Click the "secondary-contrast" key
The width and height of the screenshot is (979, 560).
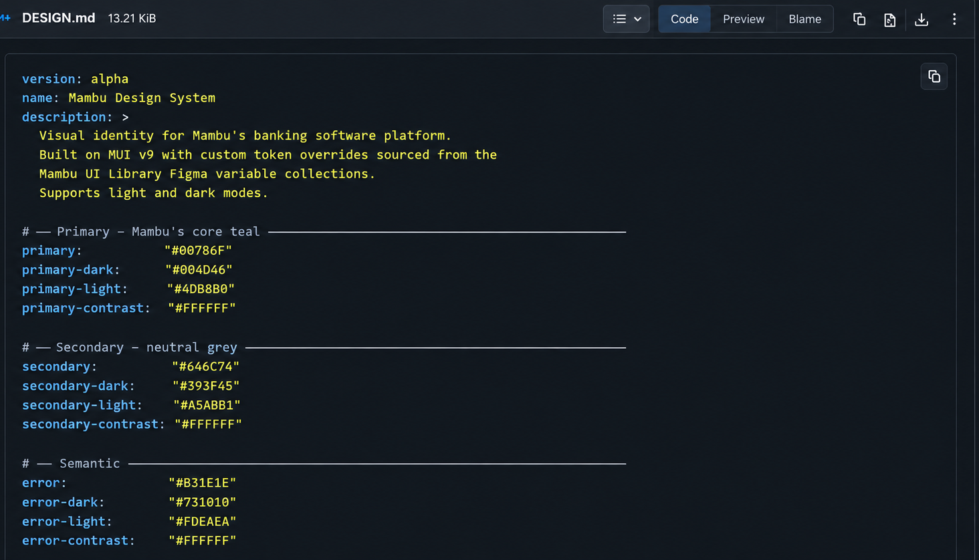[90, 424]
